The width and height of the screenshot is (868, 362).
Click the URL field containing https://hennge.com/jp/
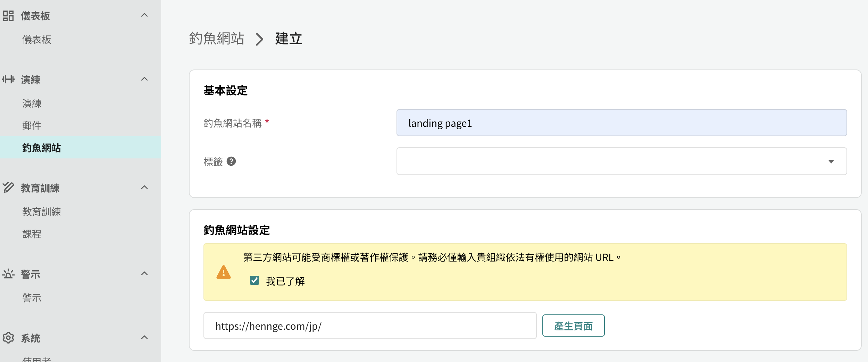click(x=370, y=326)
